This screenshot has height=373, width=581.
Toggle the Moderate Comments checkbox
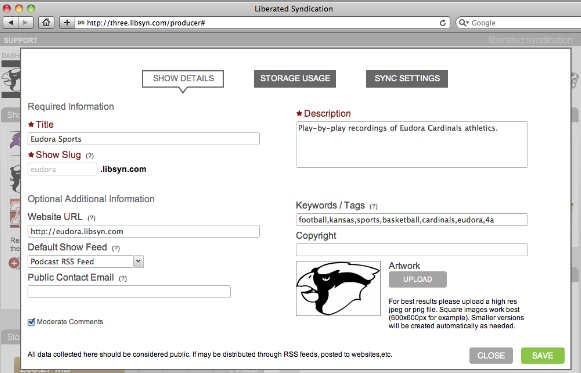coord(31,322)
